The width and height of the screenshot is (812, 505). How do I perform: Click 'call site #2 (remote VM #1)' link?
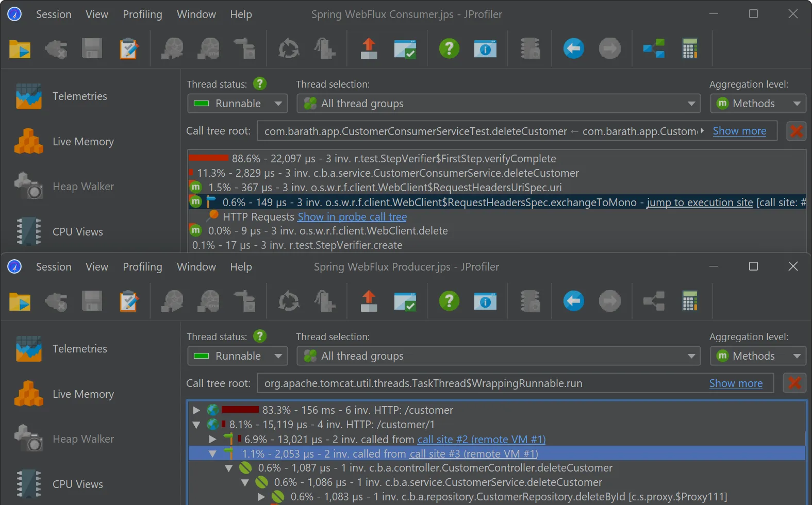tap(481, 440)
